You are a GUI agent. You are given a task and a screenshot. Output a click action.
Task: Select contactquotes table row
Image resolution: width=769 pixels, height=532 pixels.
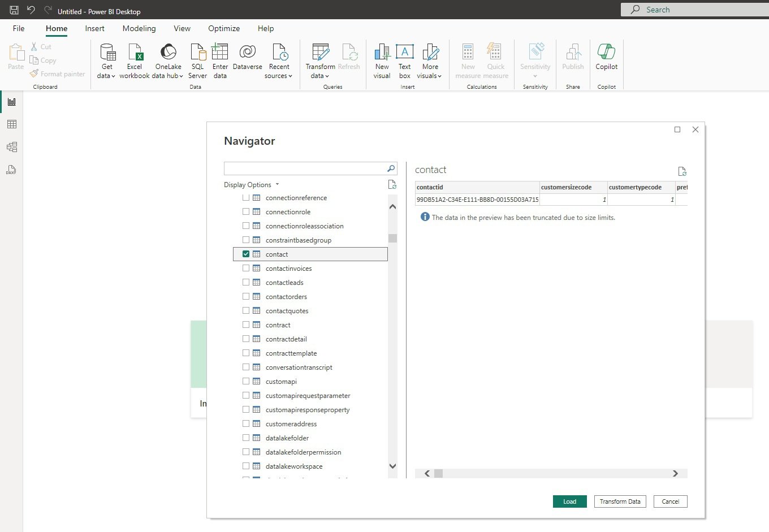tap(310, 311)
